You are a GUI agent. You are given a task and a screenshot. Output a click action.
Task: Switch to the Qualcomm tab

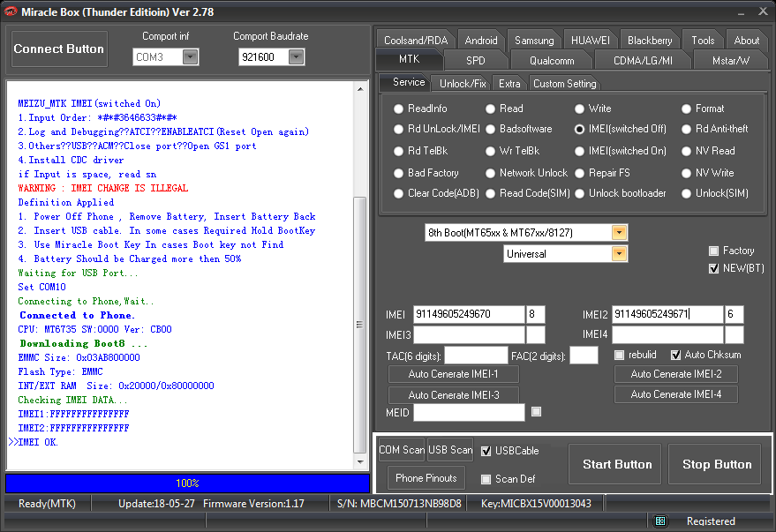(552, 60)
